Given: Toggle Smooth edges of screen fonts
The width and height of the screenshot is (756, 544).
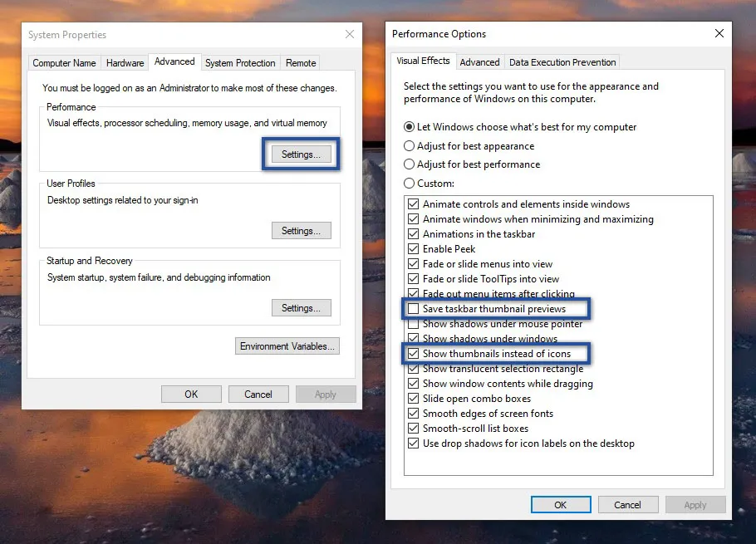Looking at the screenshot, I should (413, 414).
